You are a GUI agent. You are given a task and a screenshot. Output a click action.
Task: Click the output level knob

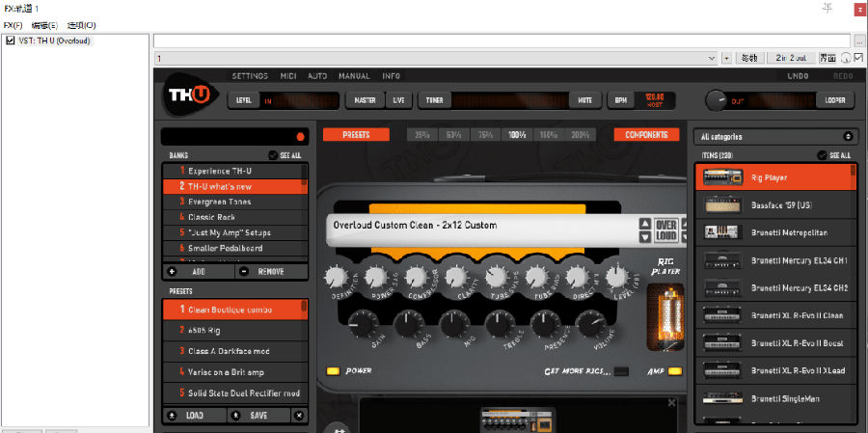pyautogui.click(x=716, y=100)
